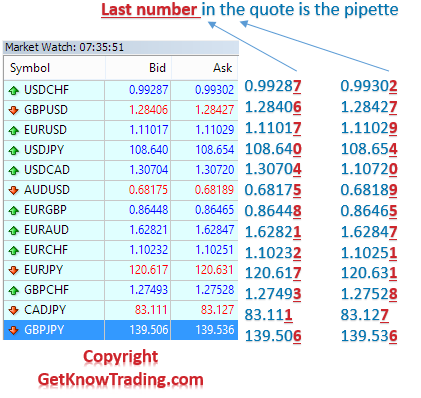This screenshot has height=398, width=421.
Task: Select the USDCHF symbol row
Action: [121, 90]
